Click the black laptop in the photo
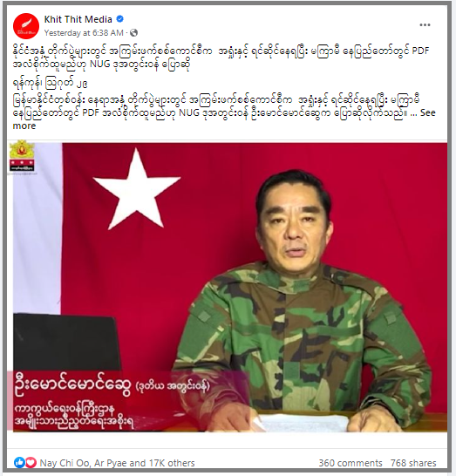456x476 pixels. tap(68, 343)
